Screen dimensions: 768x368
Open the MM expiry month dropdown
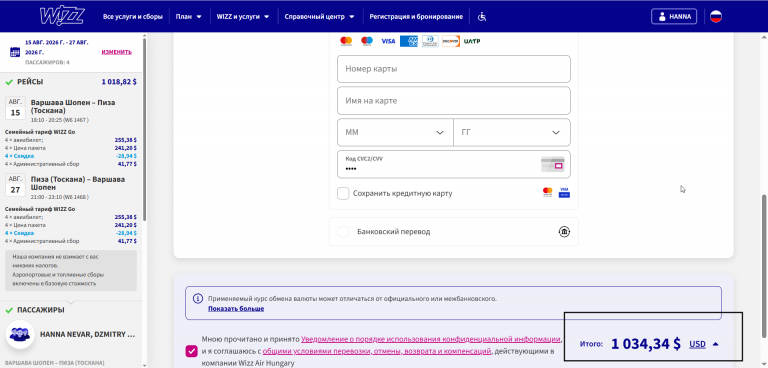coord(395,132)
